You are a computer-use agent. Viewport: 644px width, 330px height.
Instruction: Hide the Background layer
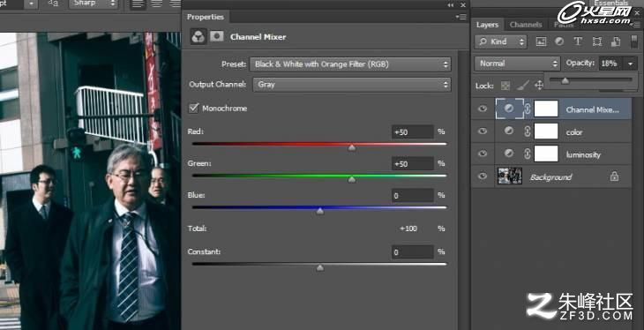[x=483, y=176]
